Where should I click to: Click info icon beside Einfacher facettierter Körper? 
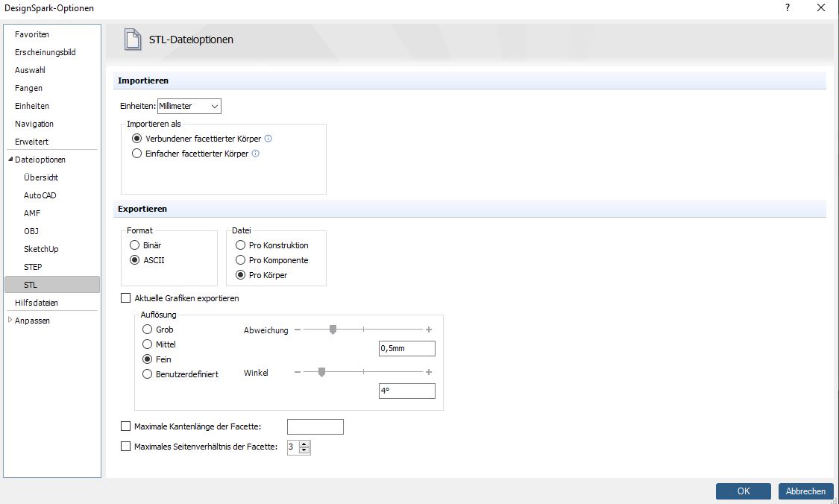[x=256, y=154]
